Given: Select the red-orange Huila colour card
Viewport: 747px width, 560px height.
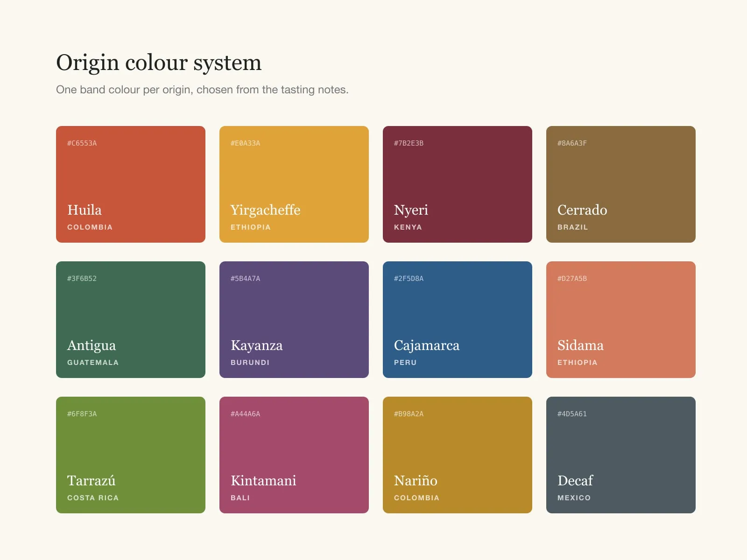Looking at the screenshot, I should click(131, 184).
